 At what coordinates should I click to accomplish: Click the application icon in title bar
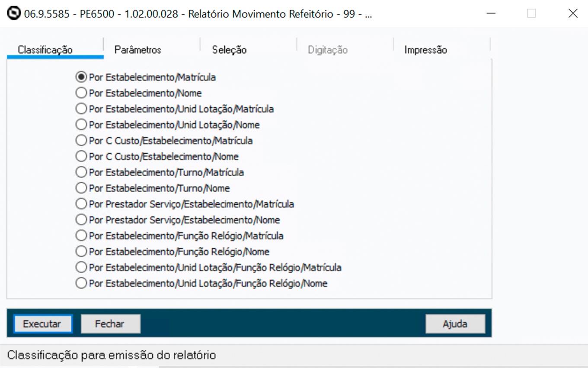[x=14, y=14]
